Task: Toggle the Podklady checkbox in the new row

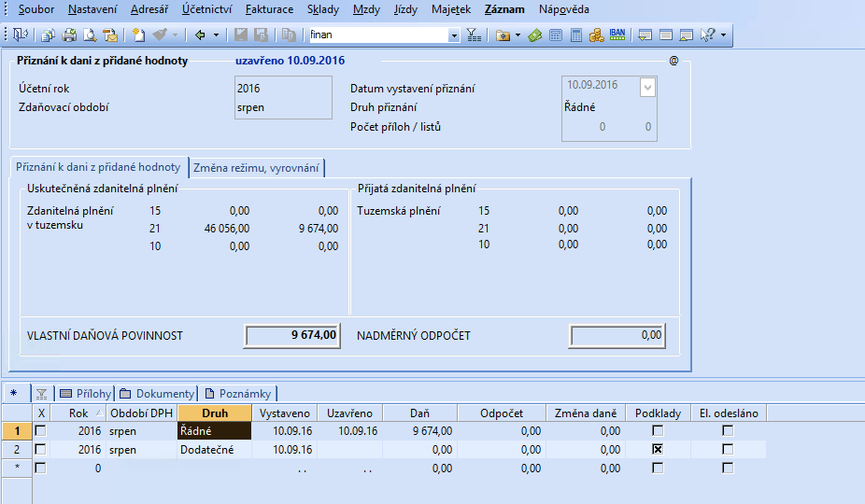Action: point(658,469)
